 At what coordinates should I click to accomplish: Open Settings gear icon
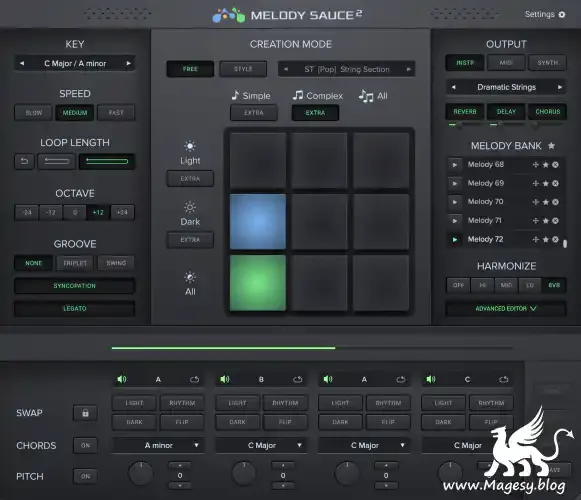562,14
